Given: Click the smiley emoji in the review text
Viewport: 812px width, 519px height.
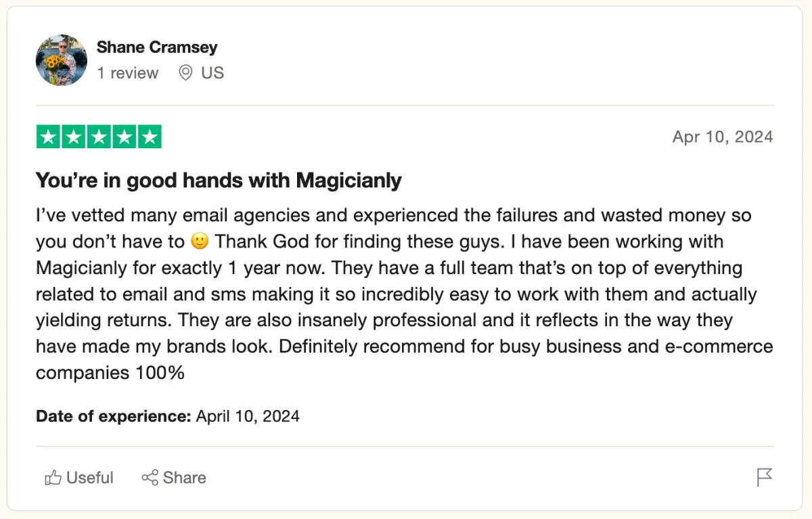Looking at the screenshot, I should pyautogui.click(x=199, y=242).
